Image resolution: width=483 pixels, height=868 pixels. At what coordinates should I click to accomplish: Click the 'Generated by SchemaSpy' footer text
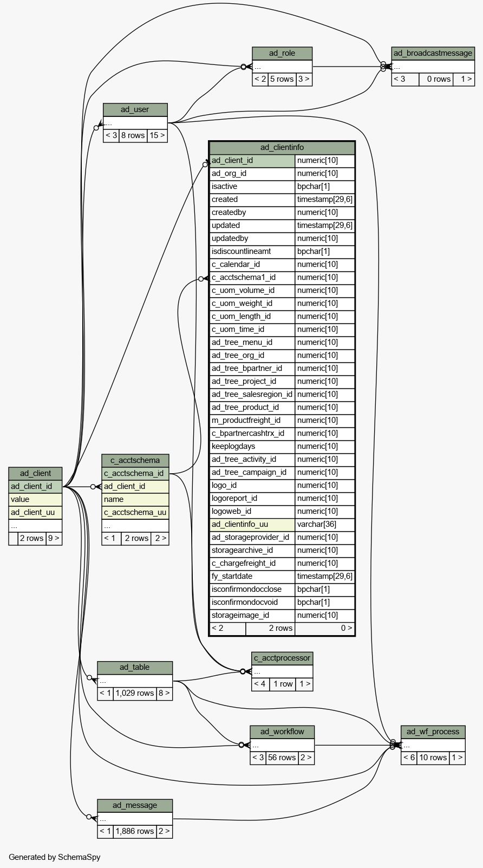coord(54,857)
